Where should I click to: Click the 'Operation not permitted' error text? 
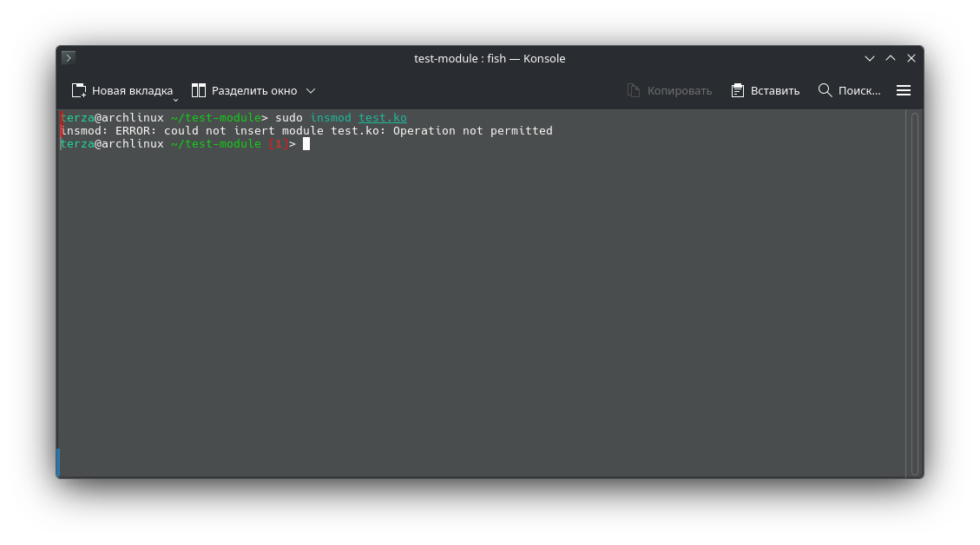pyautogui.click(x=472, y=131)
